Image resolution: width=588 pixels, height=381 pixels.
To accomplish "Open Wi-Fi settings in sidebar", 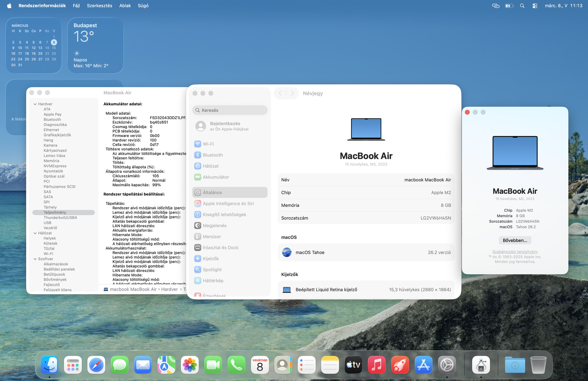I will click(208, 144).
